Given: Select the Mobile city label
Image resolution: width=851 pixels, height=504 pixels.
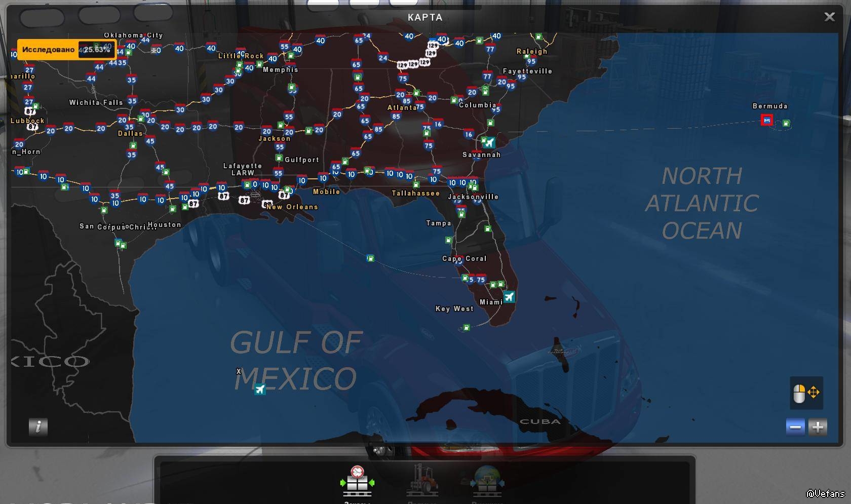Looking at the screenshot, I should click(326, 191).
